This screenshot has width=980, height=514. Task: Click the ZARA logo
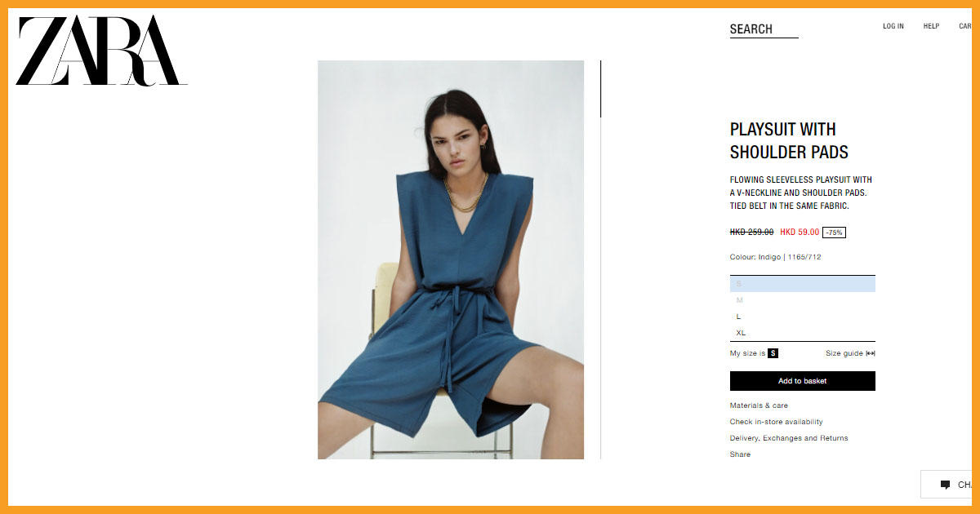[x=101, y=51]
